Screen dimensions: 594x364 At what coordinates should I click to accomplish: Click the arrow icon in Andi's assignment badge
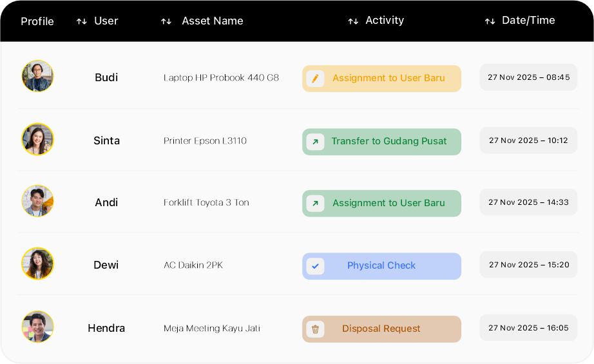315,204
